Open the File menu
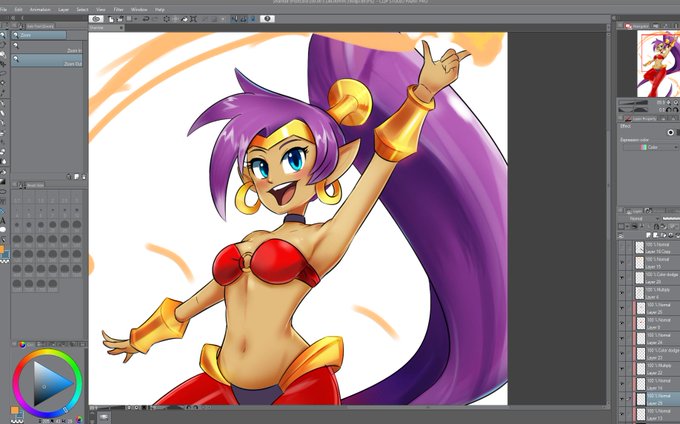Image resolution: width=680 pixels, height=424 pixels. 3,9
